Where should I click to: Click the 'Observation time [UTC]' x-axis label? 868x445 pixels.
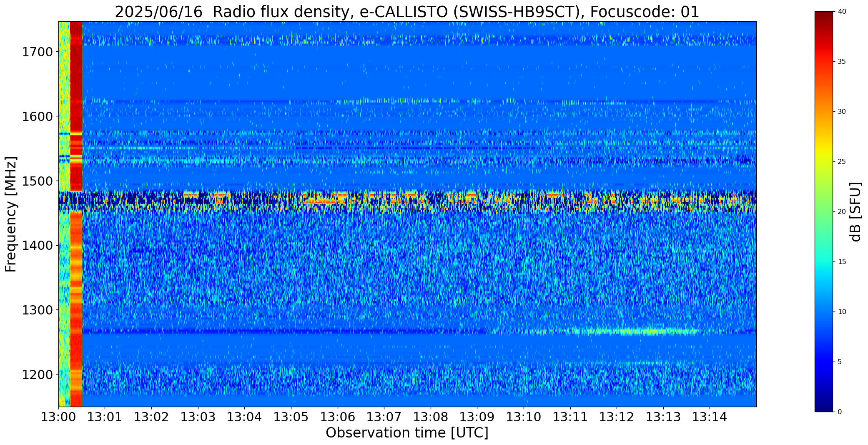pyautogui.click(x=407, y=433)
